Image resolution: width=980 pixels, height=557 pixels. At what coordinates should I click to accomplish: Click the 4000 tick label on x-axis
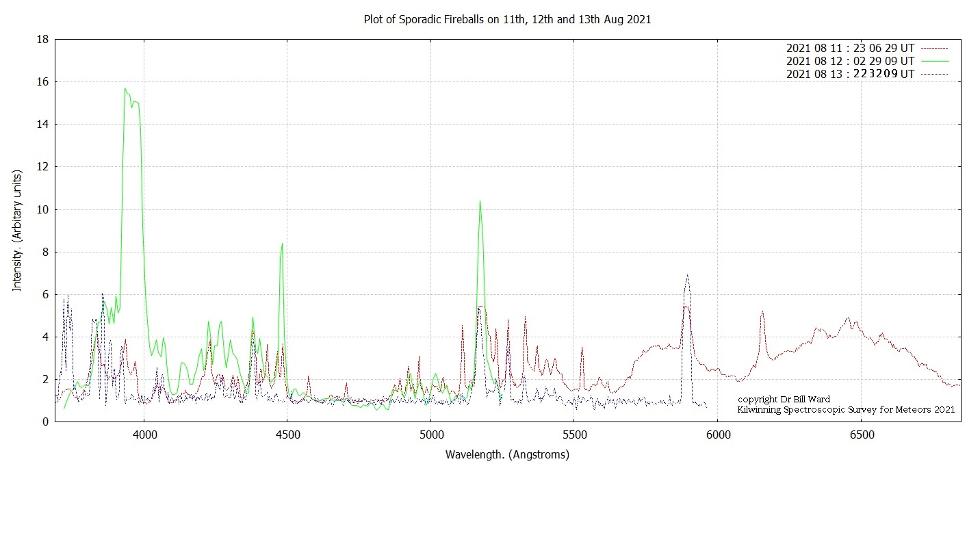[144, 434]
